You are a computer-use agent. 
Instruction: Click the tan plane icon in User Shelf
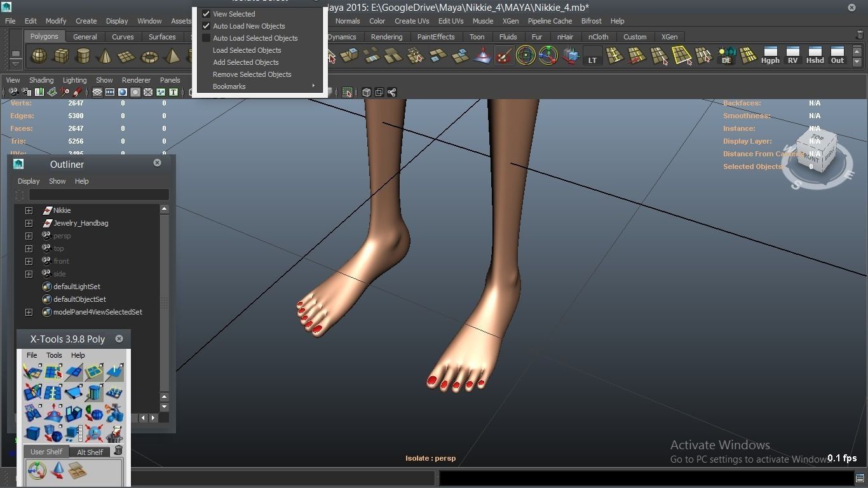point(78,471)
